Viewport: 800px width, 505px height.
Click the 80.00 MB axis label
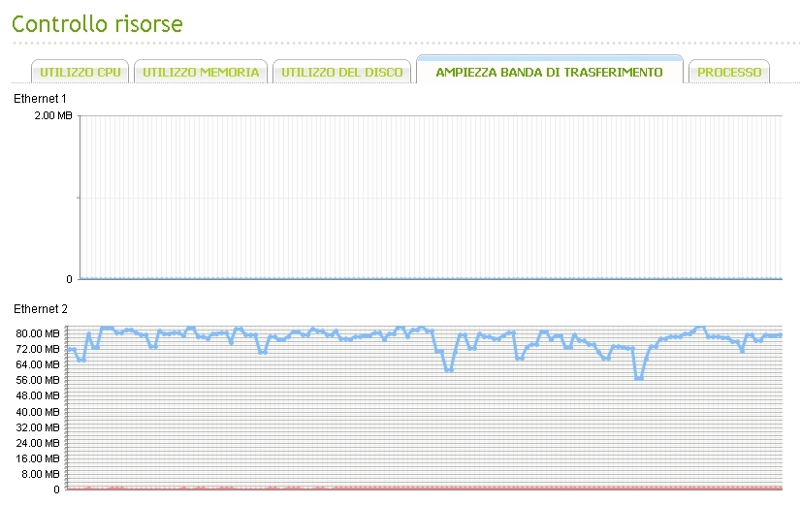[x=39, y=333]
